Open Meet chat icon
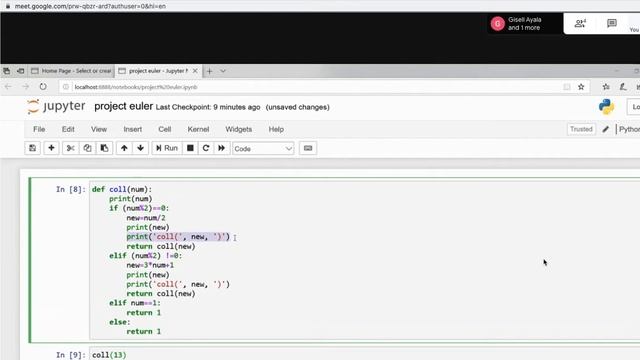Viewport: 640px width, 360px height. tap(611, 24)
